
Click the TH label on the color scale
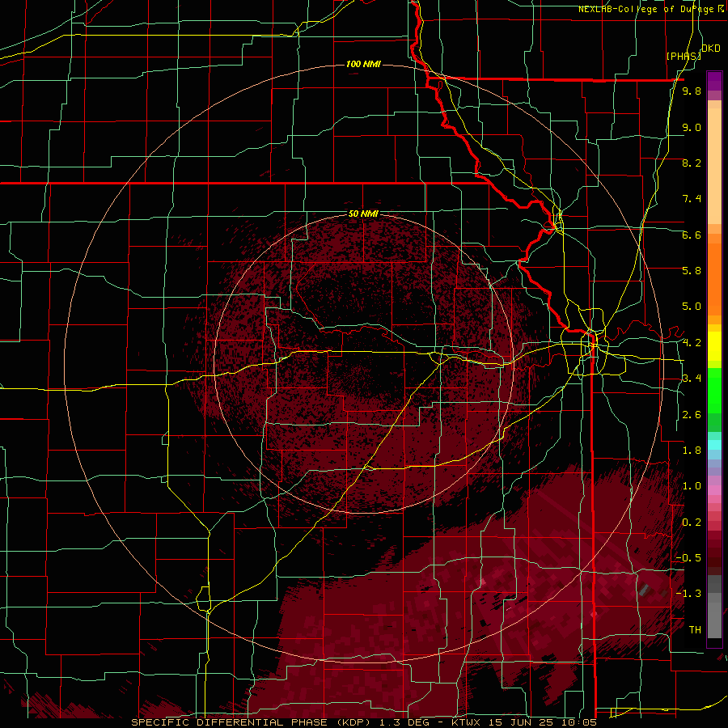pos(695,630)
